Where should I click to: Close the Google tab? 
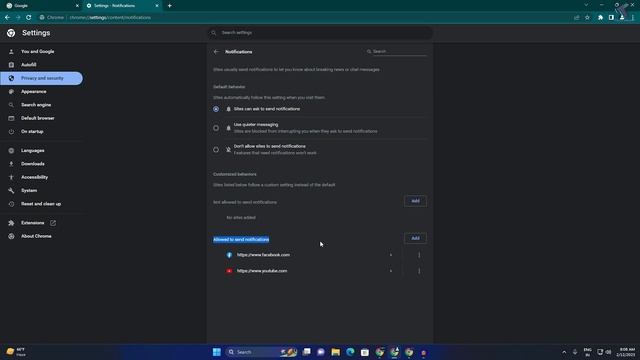click(x=77, y=6)
